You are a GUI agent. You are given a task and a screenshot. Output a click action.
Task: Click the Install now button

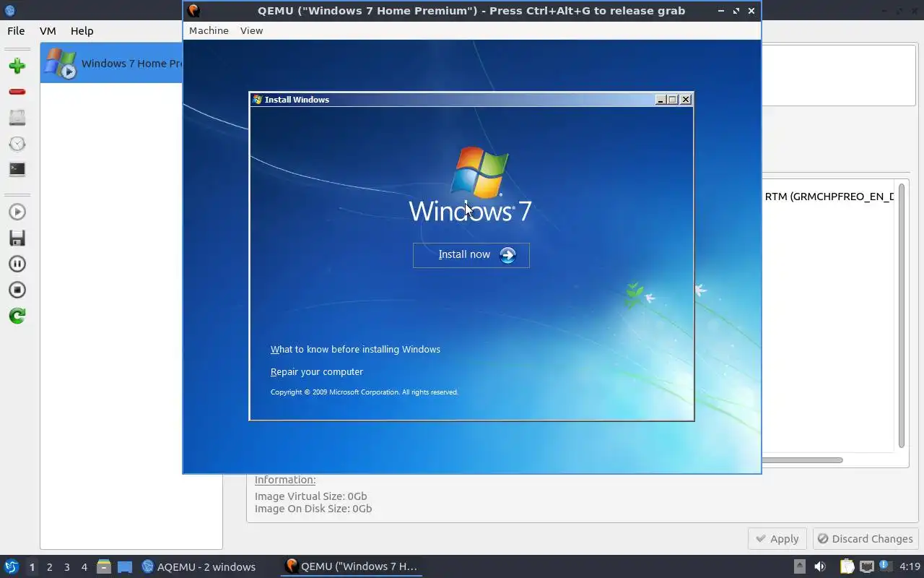(471, 255)
